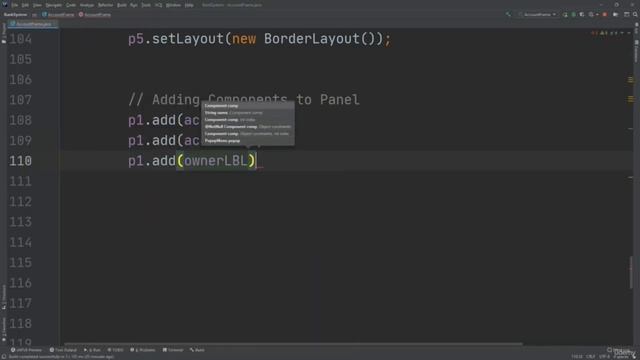Select the AccountFrame.java editor tab
This screenshot has height=360, width=640.
pyautogui.click(x=33, y=24)
